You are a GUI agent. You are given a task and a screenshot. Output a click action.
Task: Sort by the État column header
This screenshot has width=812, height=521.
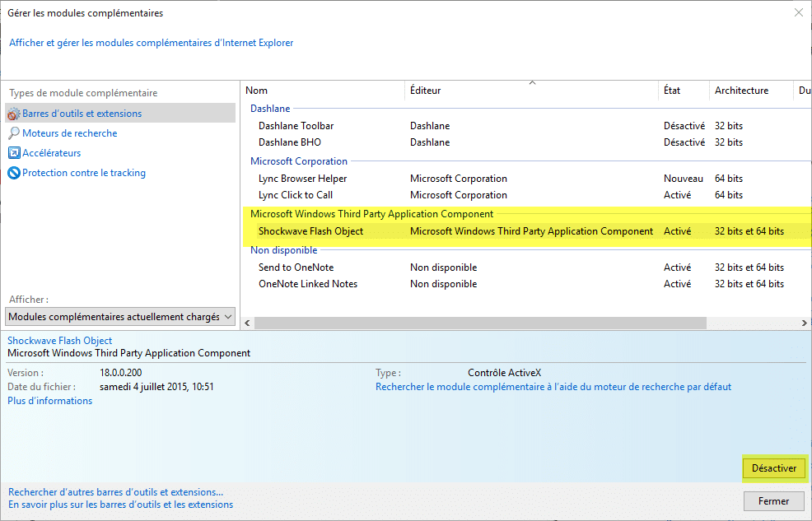(x=684, y=90)
